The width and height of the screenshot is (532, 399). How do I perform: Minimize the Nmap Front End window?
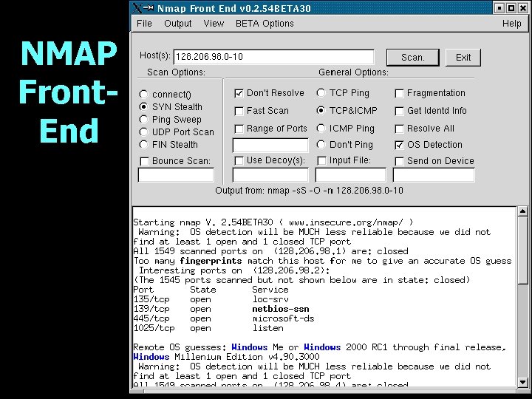[x=499, y=8]
